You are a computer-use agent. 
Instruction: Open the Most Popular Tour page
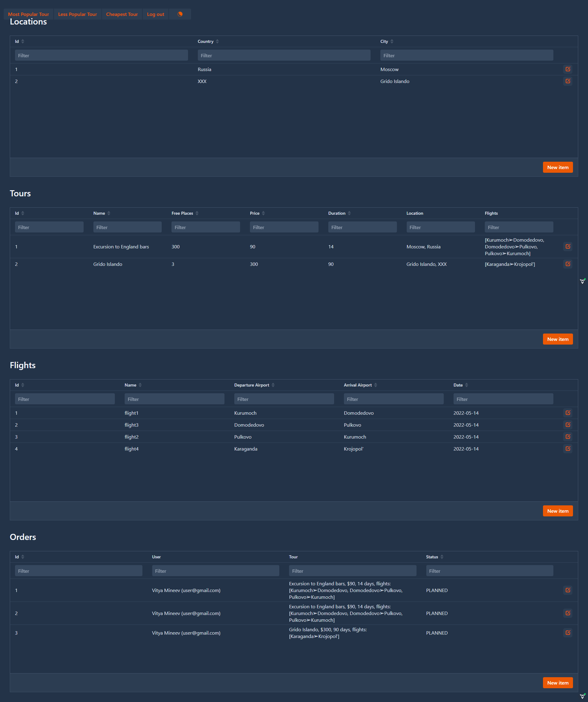[29, 14]
